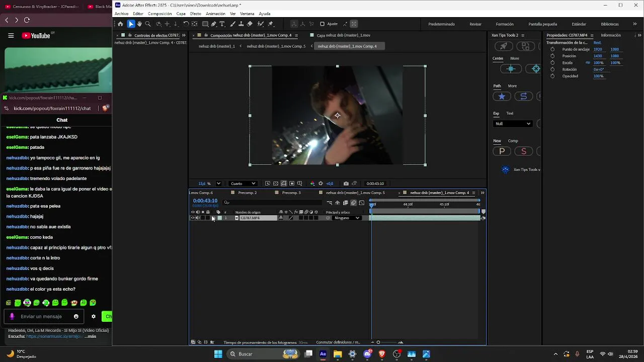This screenshot has height=362, width=644.
Task: Click the red S button under New
Action: click(524, 151)
